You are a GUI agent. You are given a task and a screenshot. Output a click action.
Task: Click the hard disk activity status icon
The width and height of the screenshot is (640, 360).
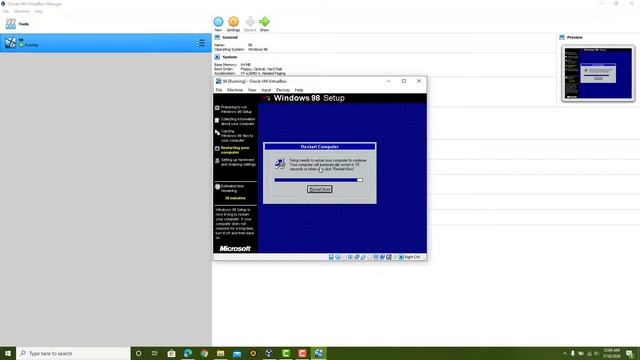[331, 257]
